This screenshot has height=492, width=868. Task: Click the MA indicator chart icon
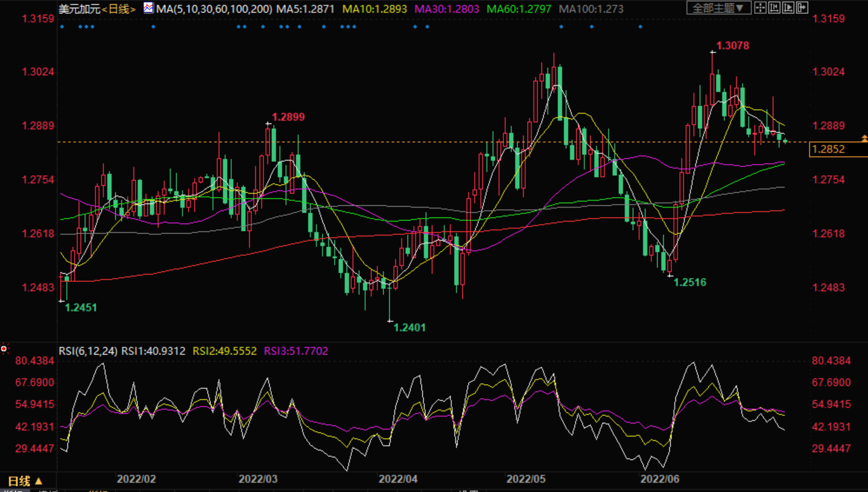148,8
